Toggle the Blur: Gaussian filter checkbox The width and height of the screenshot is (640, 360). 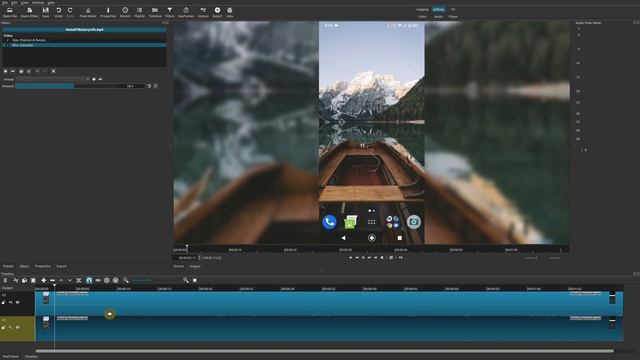[x=7, y=45]
